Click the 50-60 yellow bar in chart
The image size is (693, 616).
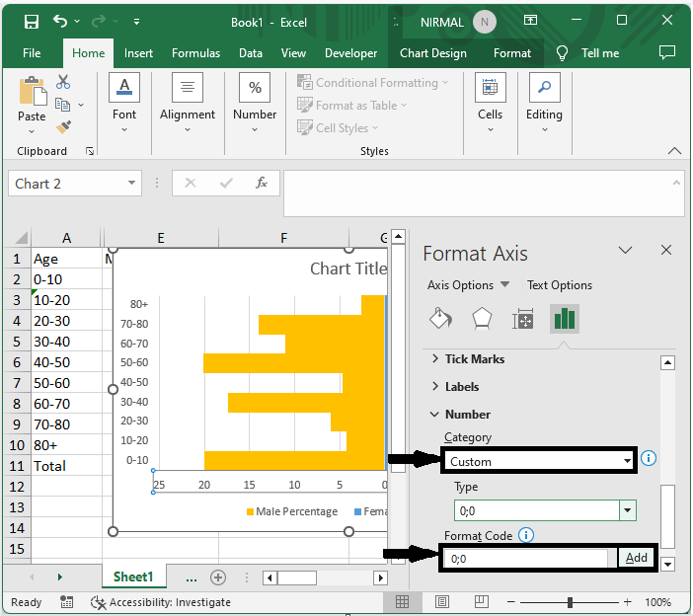[293, 363]
